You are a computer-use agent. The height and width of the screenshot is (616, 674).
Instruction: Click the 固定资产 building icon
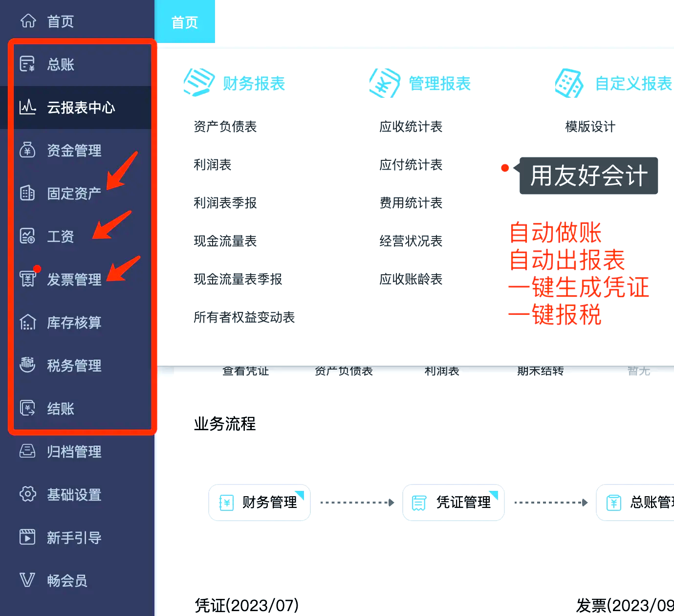point(27,193)
